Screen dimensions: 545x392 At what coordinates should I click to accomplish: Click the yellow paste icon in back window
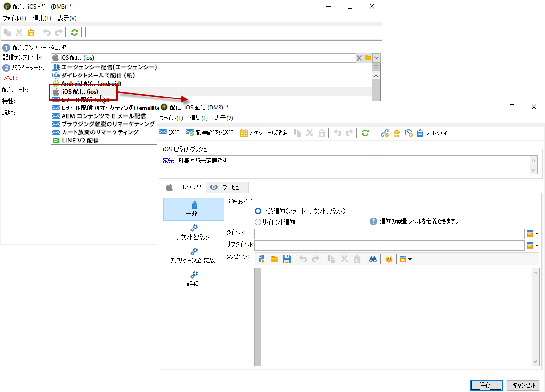pyautogui.click(x=31, y=33)
